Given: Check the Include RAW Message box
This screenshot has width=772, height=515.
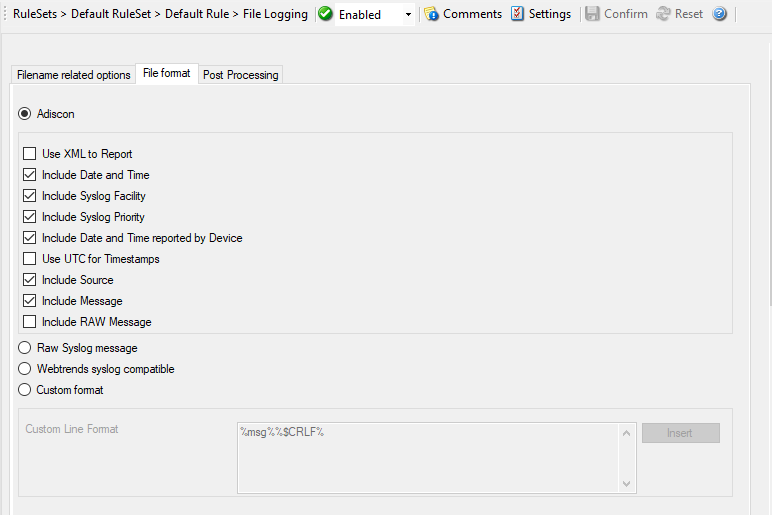Looking at the screenshot, I should (29, 322).
